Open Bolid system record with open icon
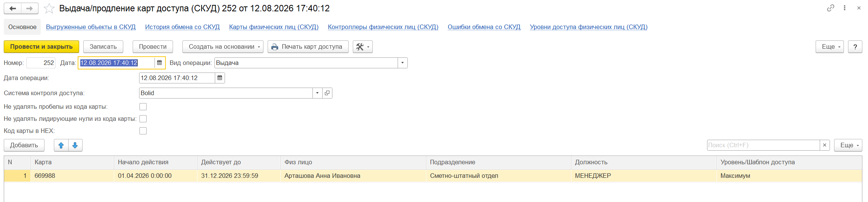Image resolution: width=868 pixels, height=202 pixels. click(x=327, y=93)
